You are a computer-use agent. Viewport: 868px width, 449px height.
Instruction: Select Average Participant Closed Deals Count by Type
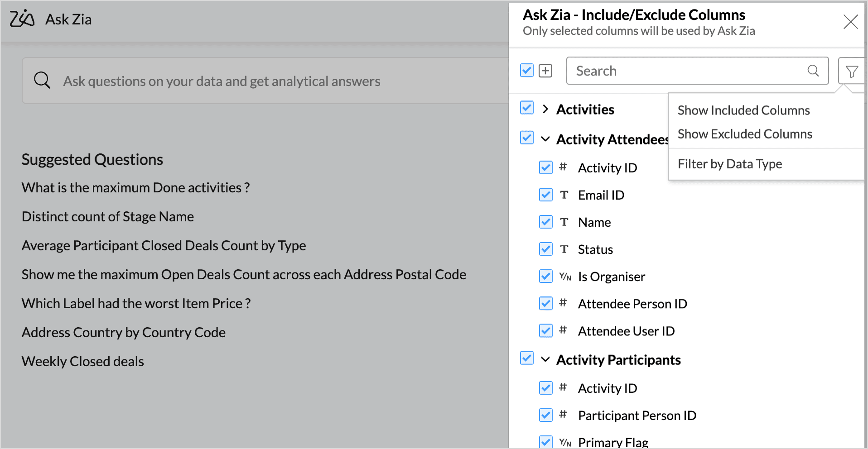[x=164, y=245]
